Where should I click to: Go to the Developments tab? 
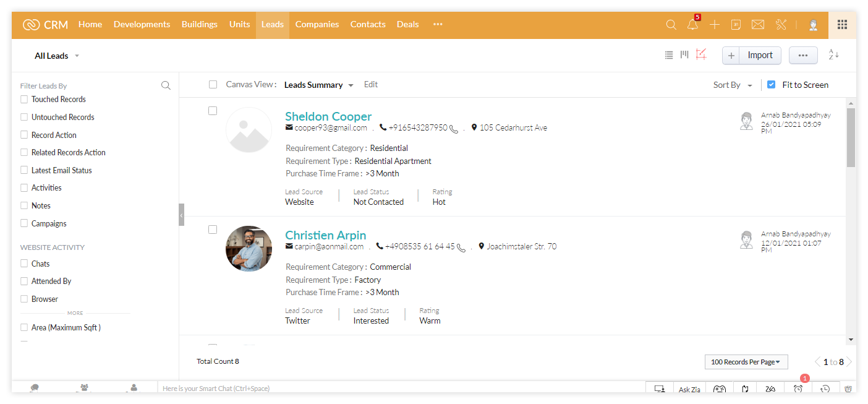(x=142, y=24)
